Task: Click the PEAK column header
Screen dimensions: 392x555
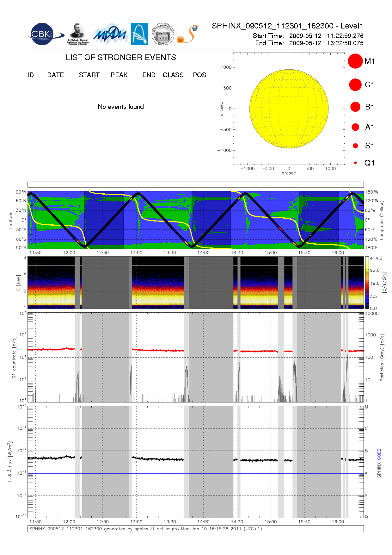Action: click(119, 75)
